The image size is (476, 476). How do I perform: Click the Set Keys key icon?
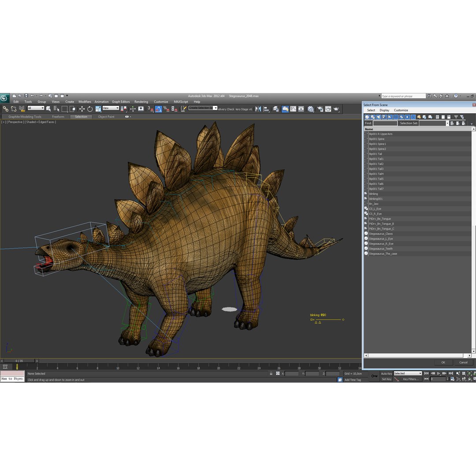tap(374, 376)
